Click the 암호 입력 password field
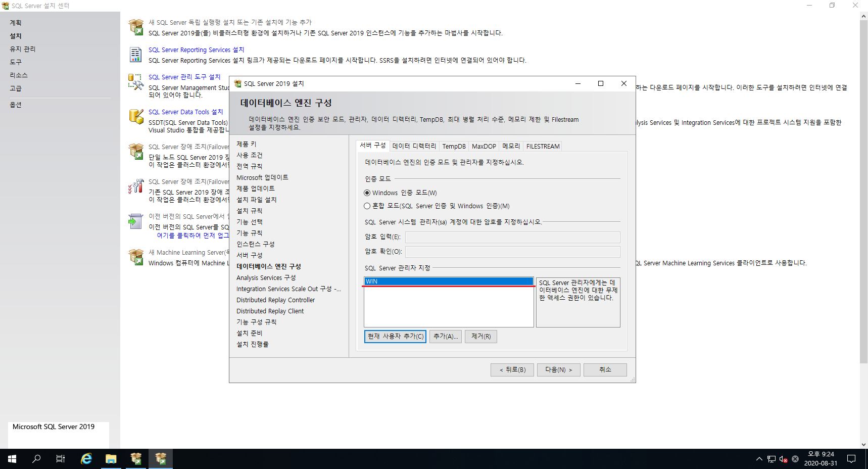 [513, 237]
